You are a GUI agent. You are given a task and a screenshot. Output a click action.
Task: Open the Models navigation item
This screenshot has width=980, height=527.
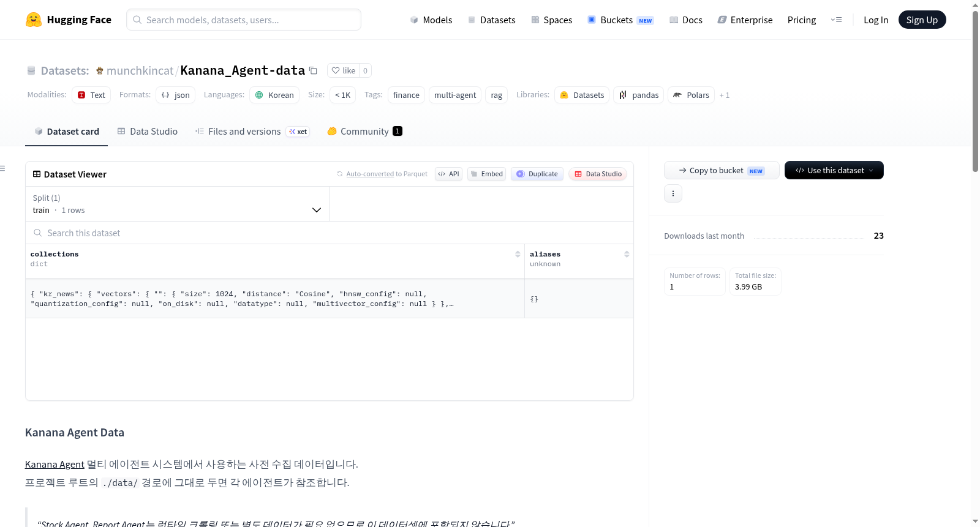coord(431,20)
